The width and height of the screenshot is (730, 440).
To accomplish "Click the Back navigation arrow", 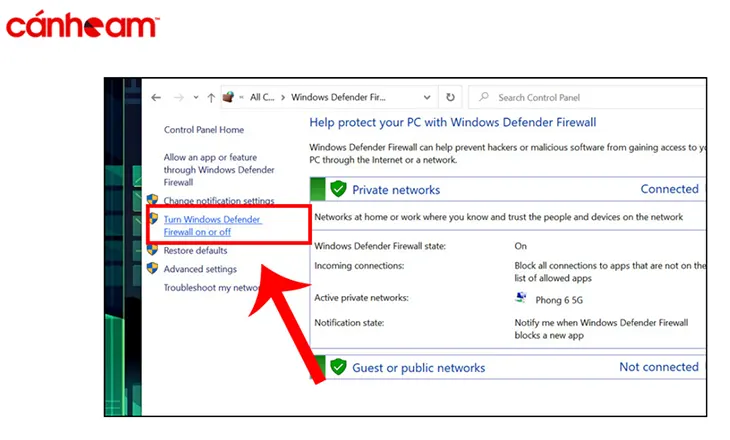I will [156, 97].
